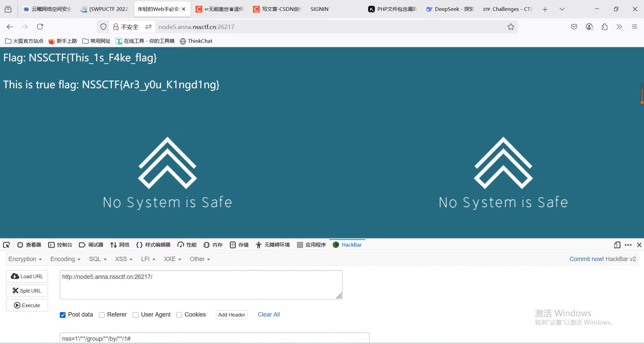Viewport: 644px width, 344px height.
Task: Uncheck the Post data checkbox
Action: 62,315
